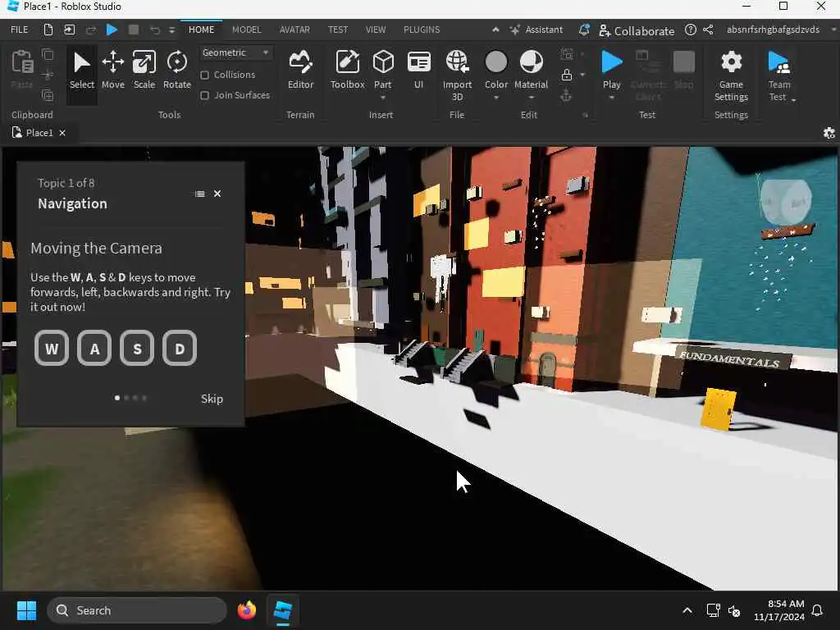
Task: Open viewport settings gear icon
Action: (x=829, y=133)
